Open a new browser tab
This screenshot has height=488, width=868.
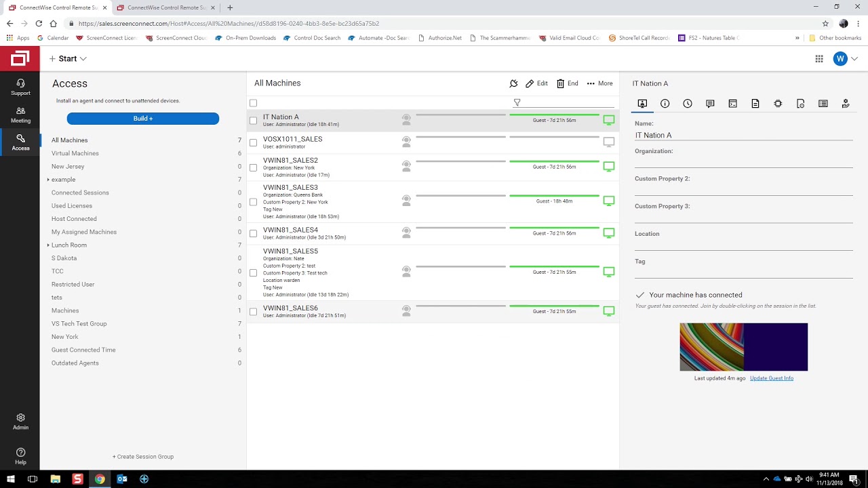click(x=230, y=7)
